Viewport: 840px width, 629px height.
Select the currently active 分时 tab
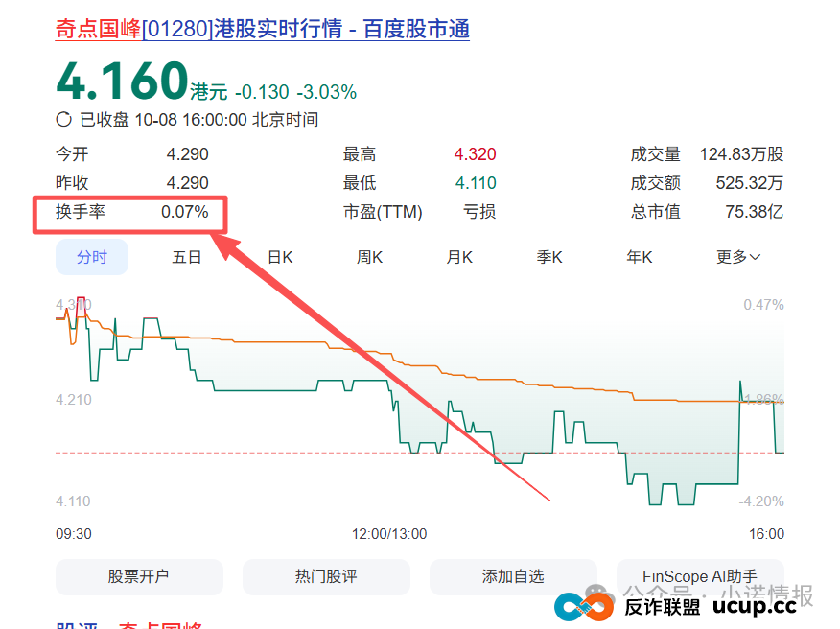[91, 257]
